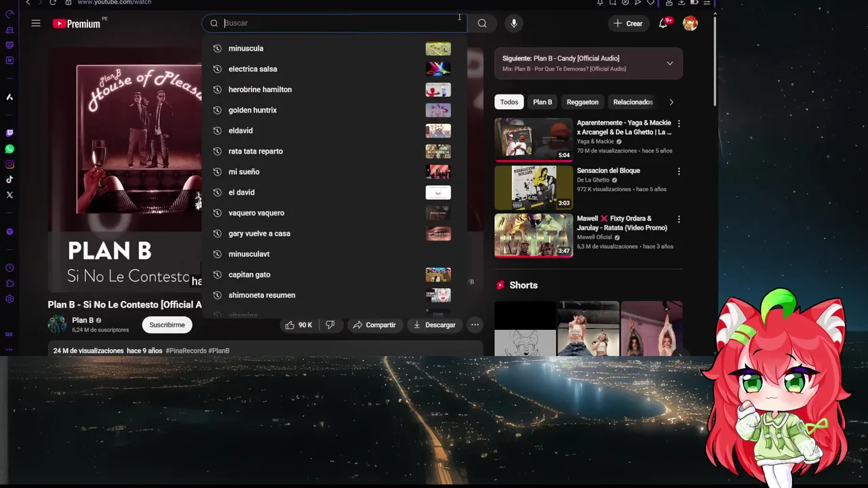The image size is (868, 488).
Task: Open Plan B channel name link
Action: 83,320
